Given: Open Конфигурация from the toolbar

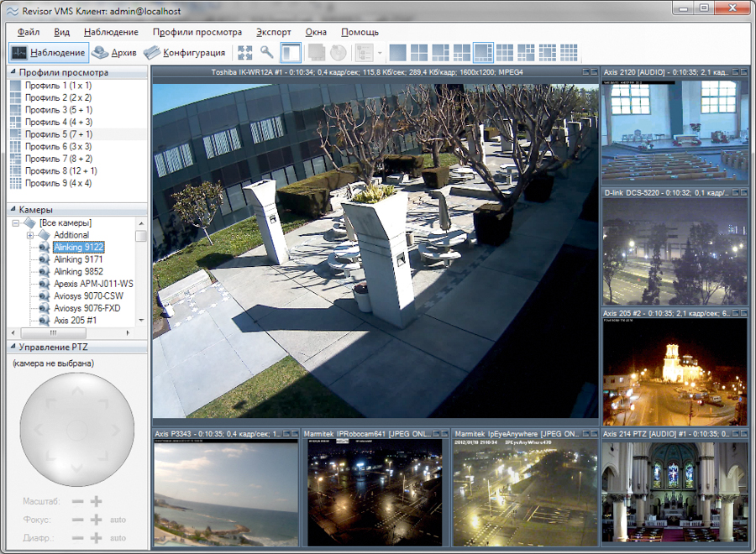Looking at the screenshot, I should (185, 53).
